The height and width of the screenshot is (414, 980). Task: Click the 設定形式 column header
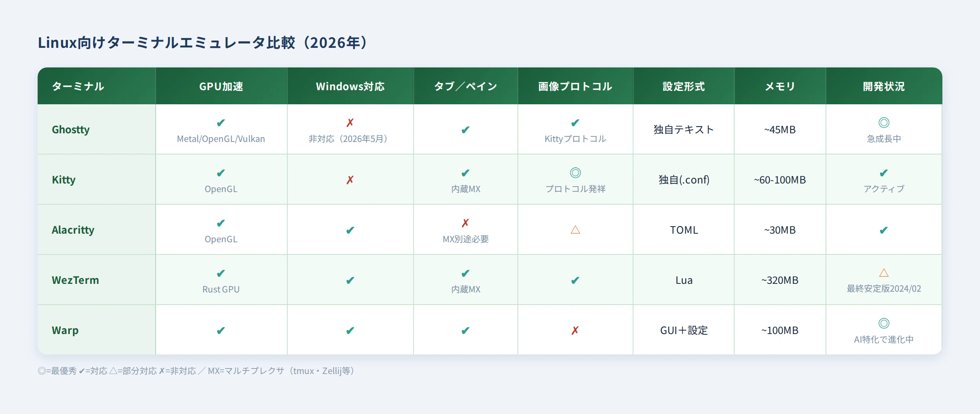click(684, 86)
